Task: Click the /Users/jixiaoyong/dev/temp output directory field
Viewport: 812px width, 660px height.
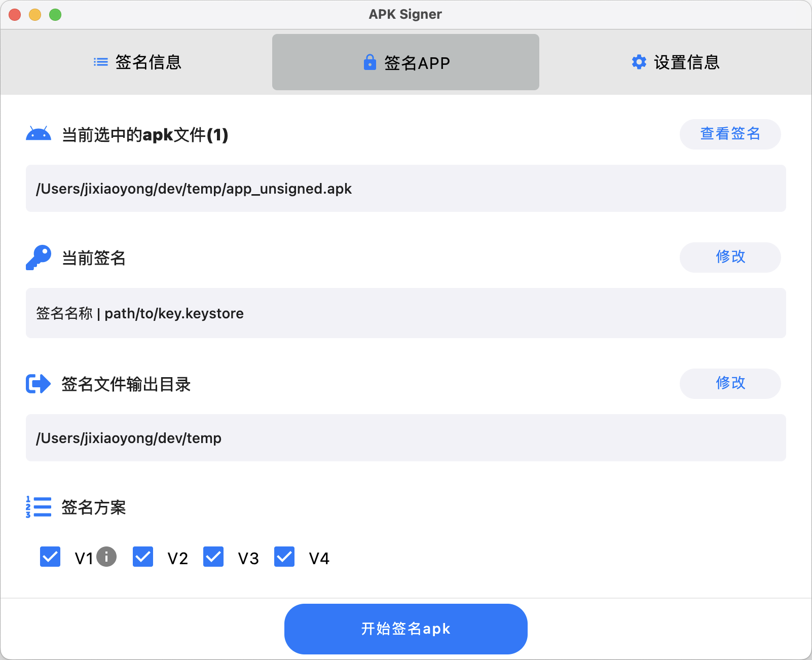Action: click(x=406, y=437)
